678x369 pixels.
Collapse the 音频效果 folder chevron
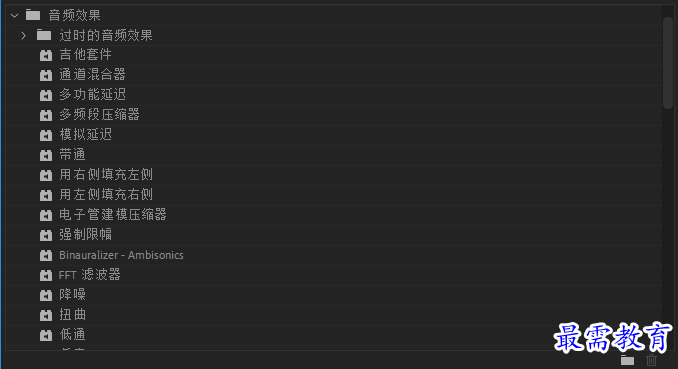coord(15,16)
